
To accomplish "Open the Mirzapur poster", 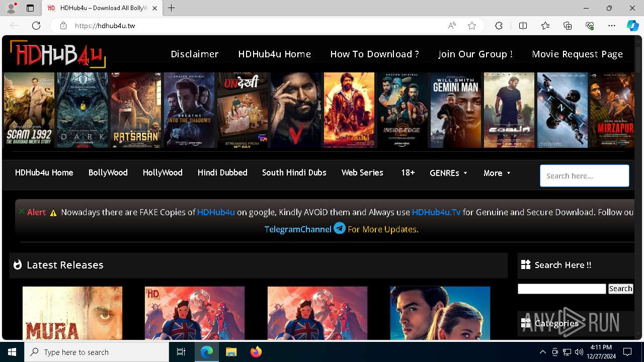I will 612,110.
